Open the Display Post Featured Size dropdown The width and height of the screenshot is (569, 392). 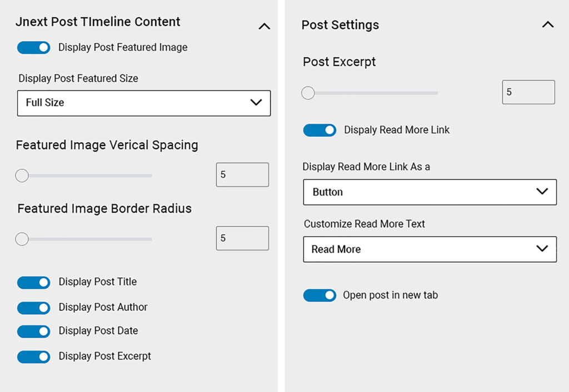pos(144,103)
